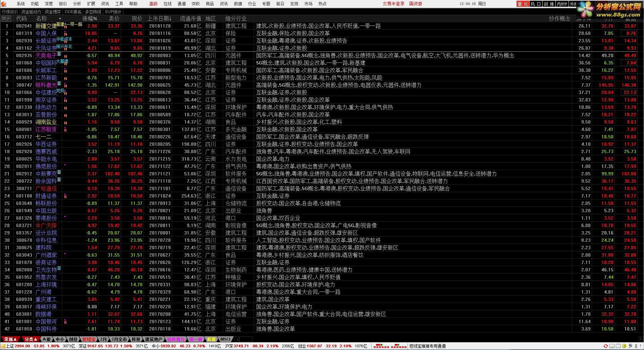The height and width of the screenshot is (350, 644).
Task: Click the 国资委 link in top bar
Action: pyautogui.click(x=416, y=4)
